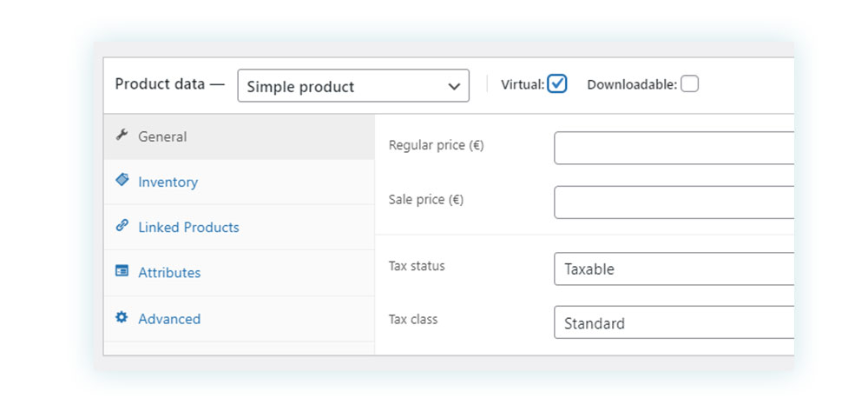Select the Advanced tab label
868x418 pixels.
pyautogui.click(x=169, y=319)
